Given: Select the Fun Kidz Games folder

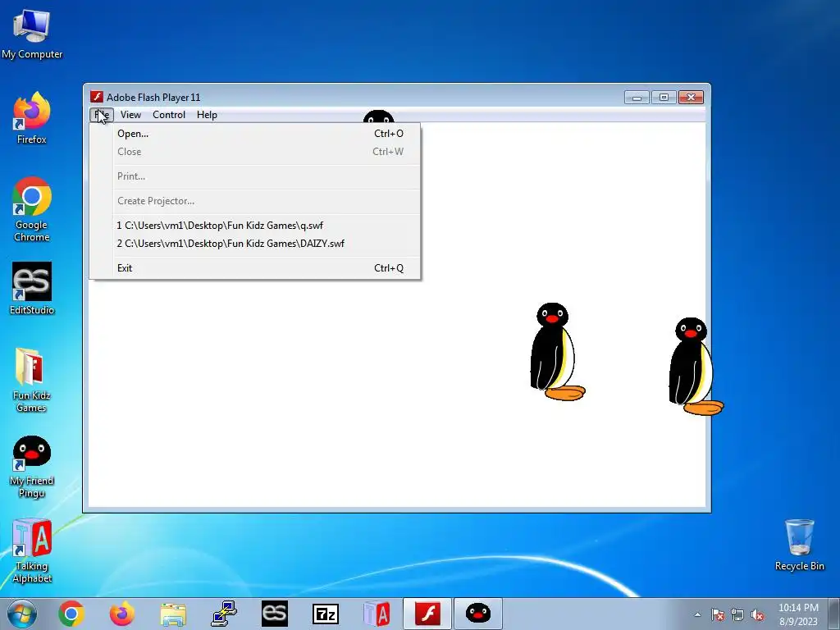Looking at the screenshot, I should point(32,380).
